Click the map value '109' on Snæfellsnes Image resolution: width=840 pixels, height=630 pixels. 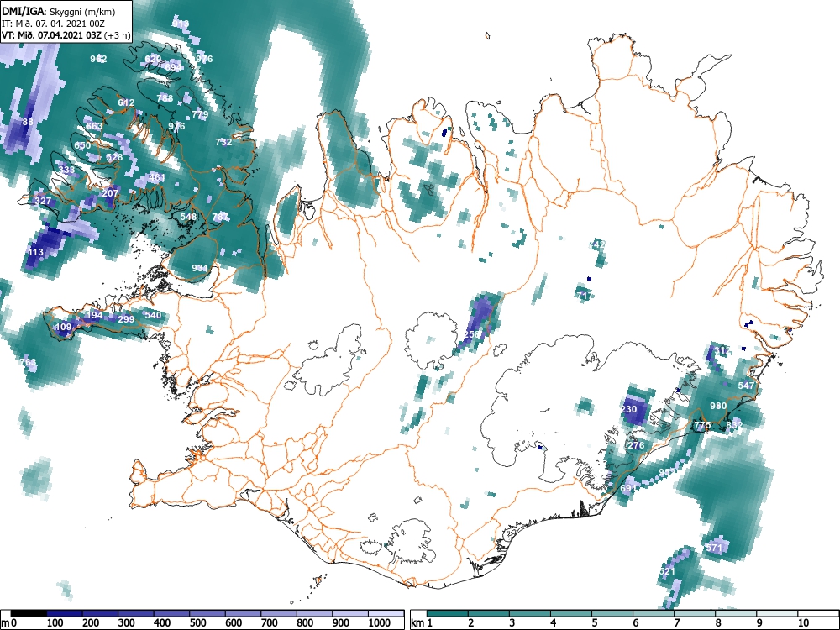(x=63, y=327)
